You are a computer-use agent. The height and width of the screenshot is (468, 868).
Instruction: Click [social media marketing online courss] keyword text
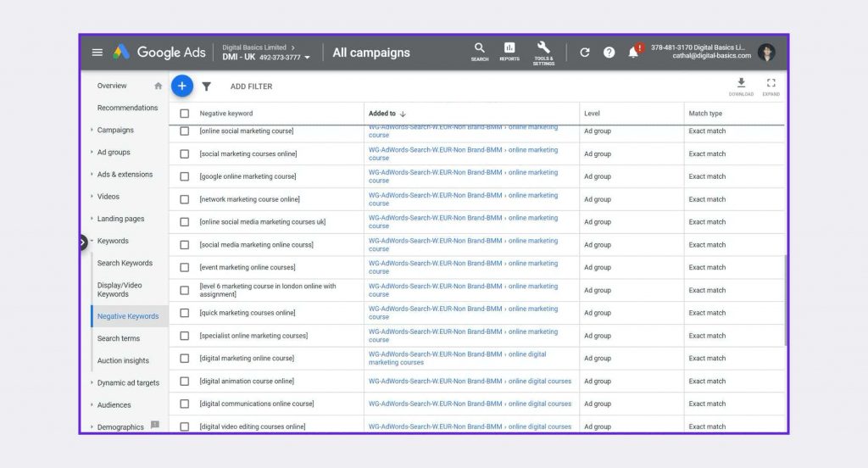coord(256,245)
